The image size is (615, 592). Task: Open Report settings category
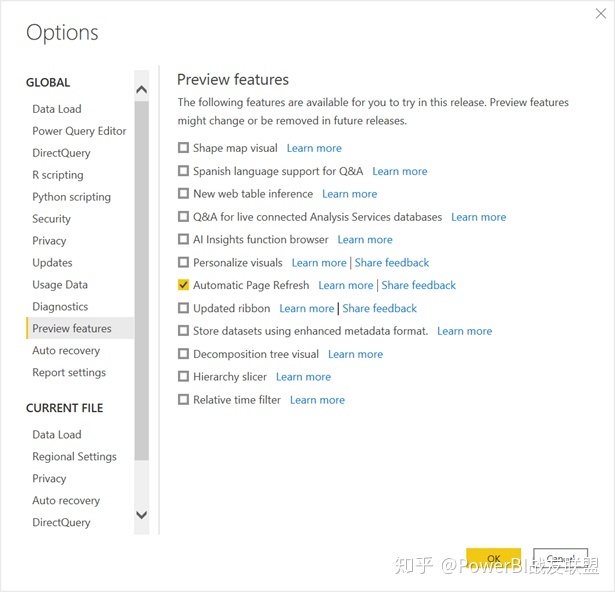[69, 373]
